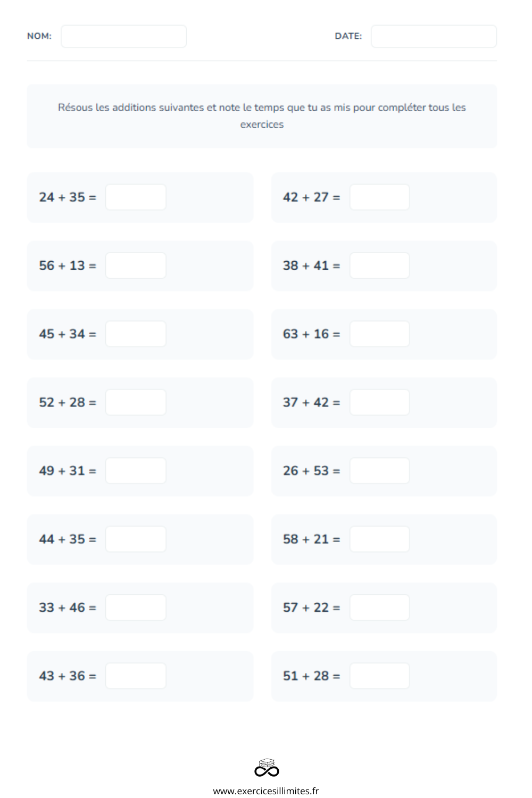This screenshot has width=532, height=798.
Task: Click answer box for 57 + 22
Action: (379, 608)
